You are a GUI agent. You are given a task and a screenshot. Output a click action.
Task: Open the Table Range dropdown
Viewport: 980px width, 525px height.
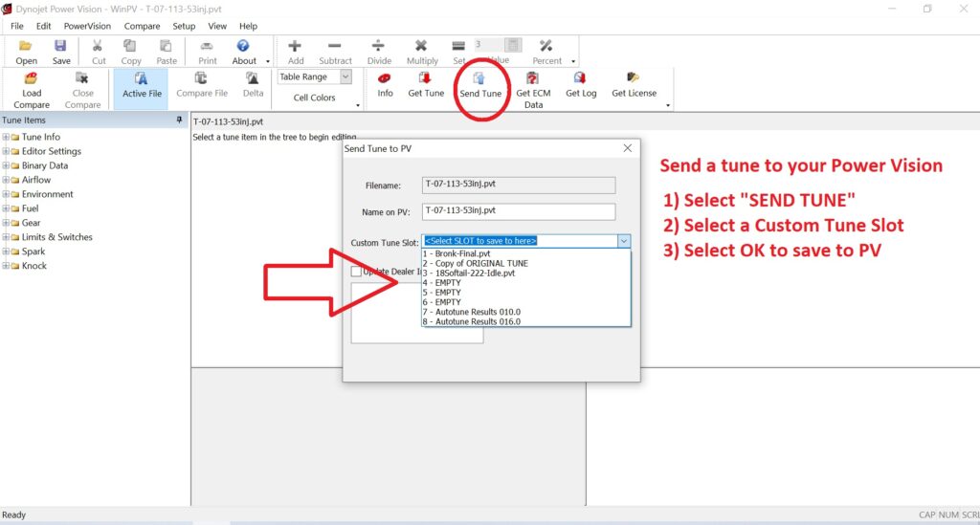click(x=315, y=77)
